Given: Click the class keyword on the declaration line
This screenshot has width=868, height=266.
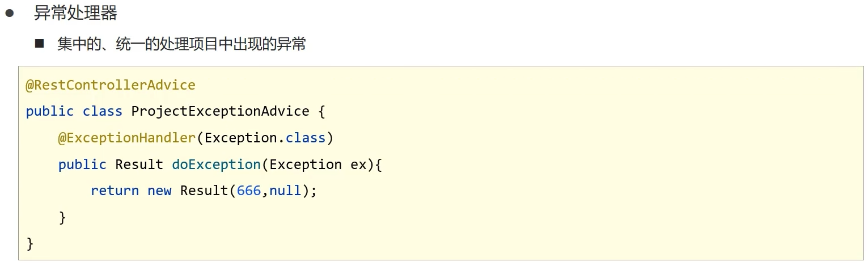Looking at the screenshot, I should (x=103, y=111).
